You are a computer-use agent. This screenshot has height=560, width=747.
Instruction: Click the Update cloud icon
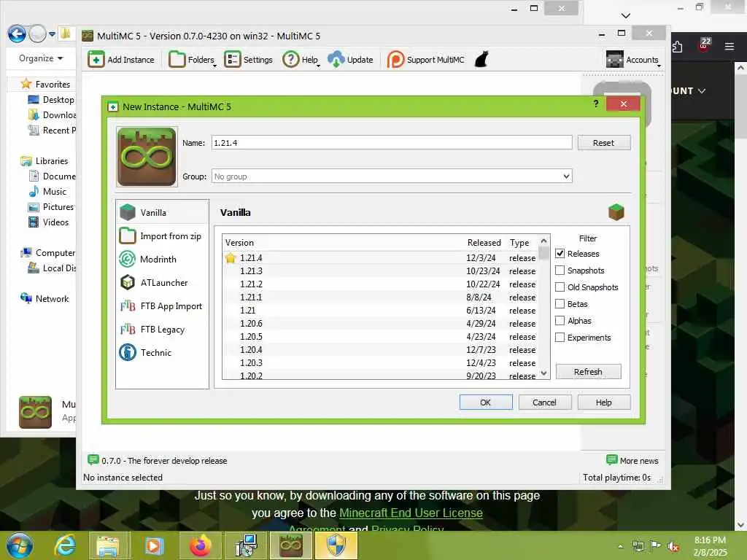pos(336,60)
